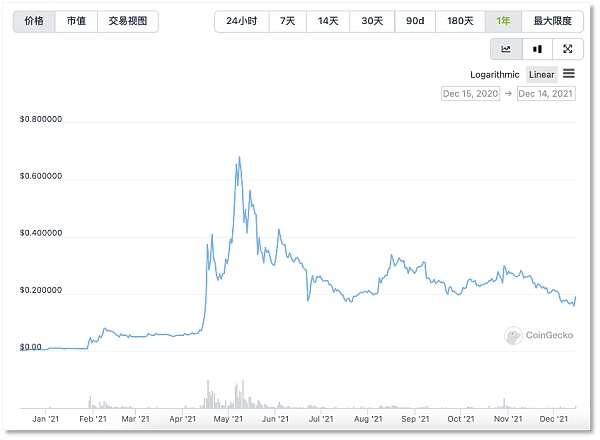The height and width of the screenshot is (440, 600).
Task: Select the 14天 time range
Action: pyautogui.click(x=328, y=21)
